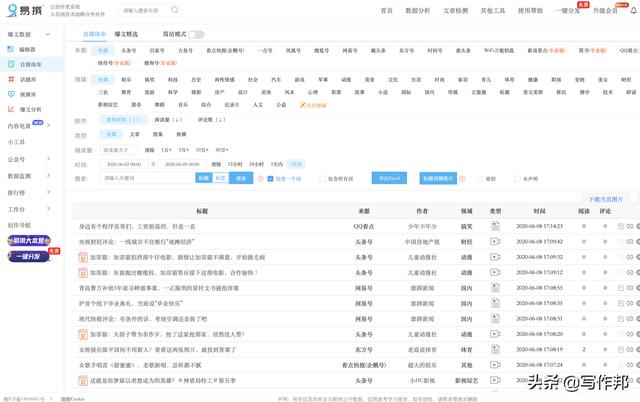This screenshot has width=640, height=402.
Task: Collapse the 爆文数据 sidebar section
Action: pos(47,34)
